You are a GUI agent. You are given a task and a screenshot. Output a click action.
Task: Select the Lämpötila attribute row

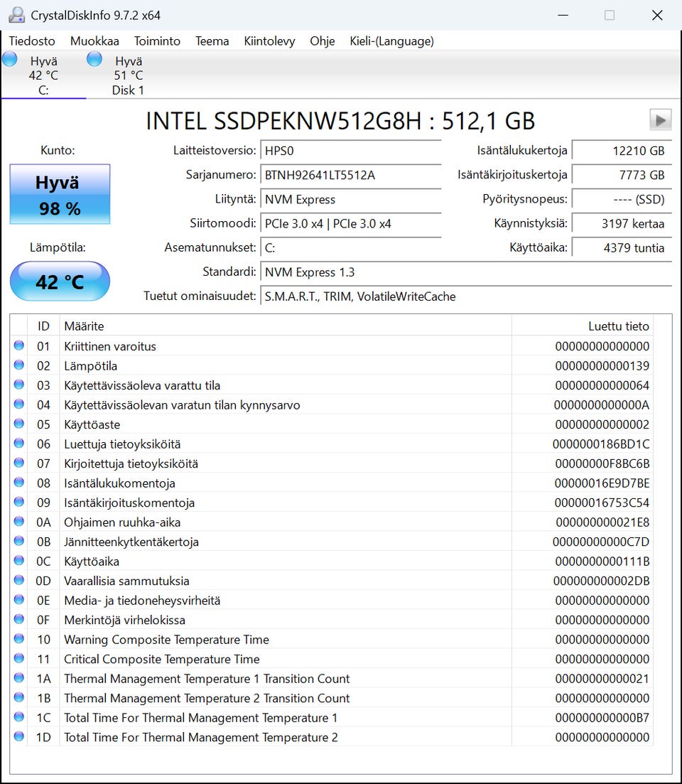click(284, 366)
